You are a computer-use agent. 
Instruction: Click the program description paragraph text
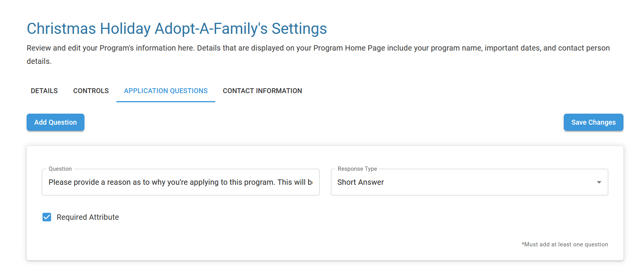(318, 48)
